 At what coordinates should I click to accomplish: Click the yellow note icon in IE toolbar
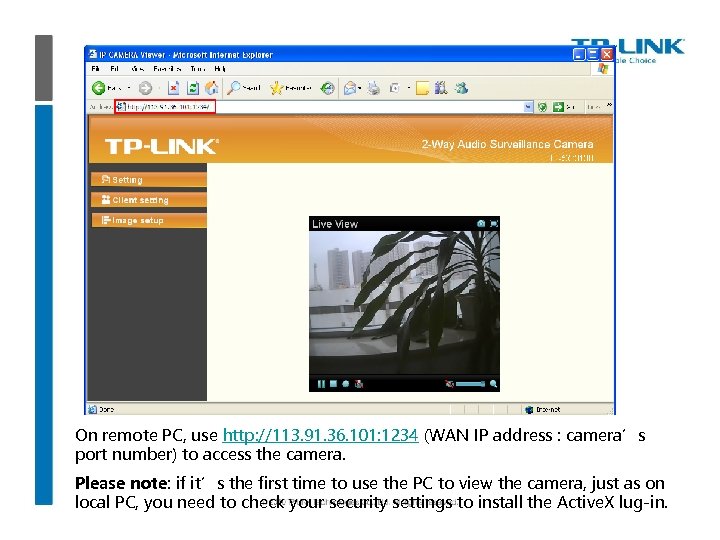(422, 88)
